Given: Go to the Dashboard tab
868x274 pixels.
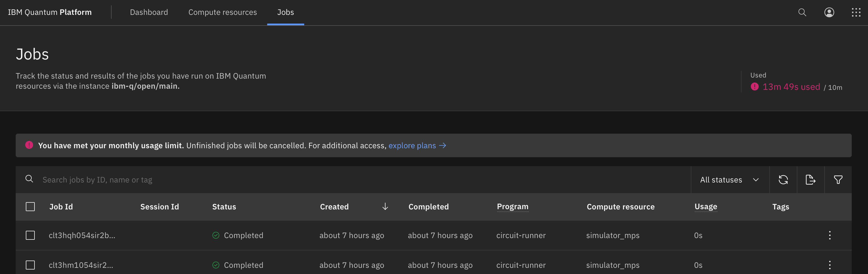Looking at the screenshot, I should [149, 12].
